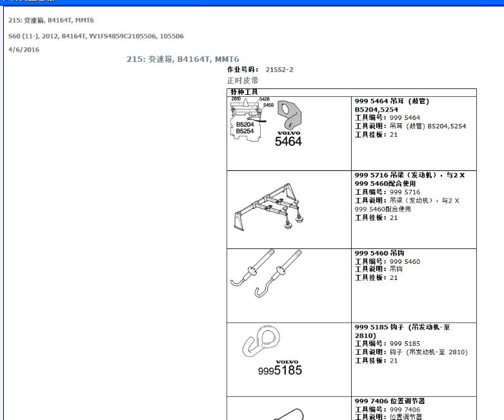Click tool number value 999 5464
The height and width of the screenshot is (420, 504).
point(405,118)
